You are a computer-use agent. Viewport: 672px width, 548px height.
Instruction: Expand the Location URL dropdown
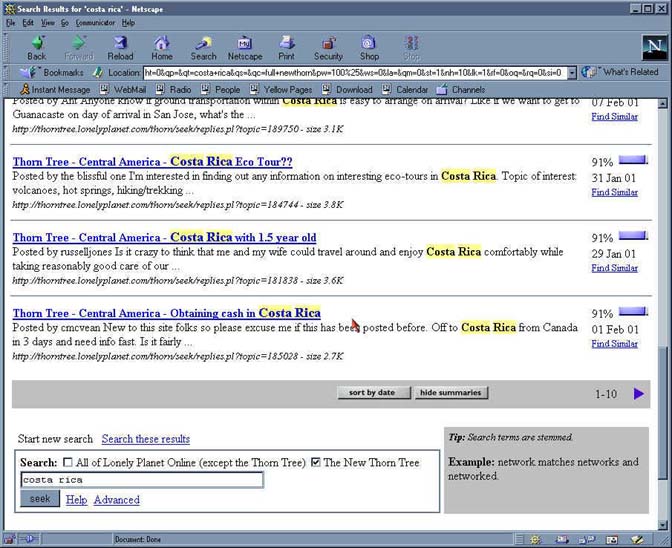point(572,73)
